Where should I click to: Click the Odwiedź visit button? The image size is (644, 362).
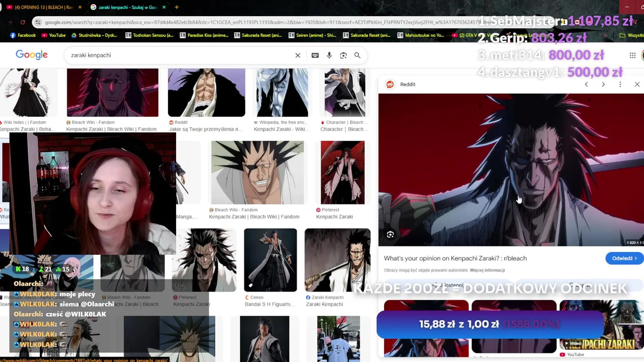(x=624, y=258)
